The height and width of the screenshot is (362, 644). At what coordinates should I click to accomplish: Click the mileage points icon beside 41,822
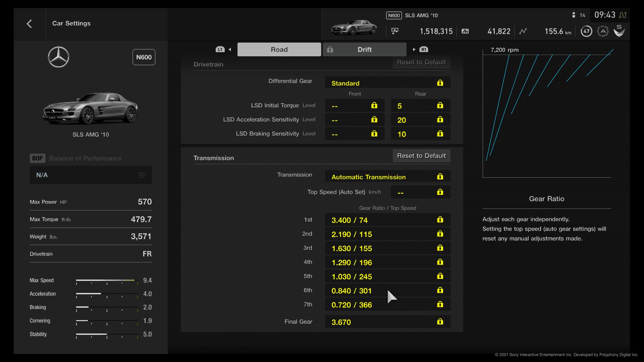coord(465,31)
